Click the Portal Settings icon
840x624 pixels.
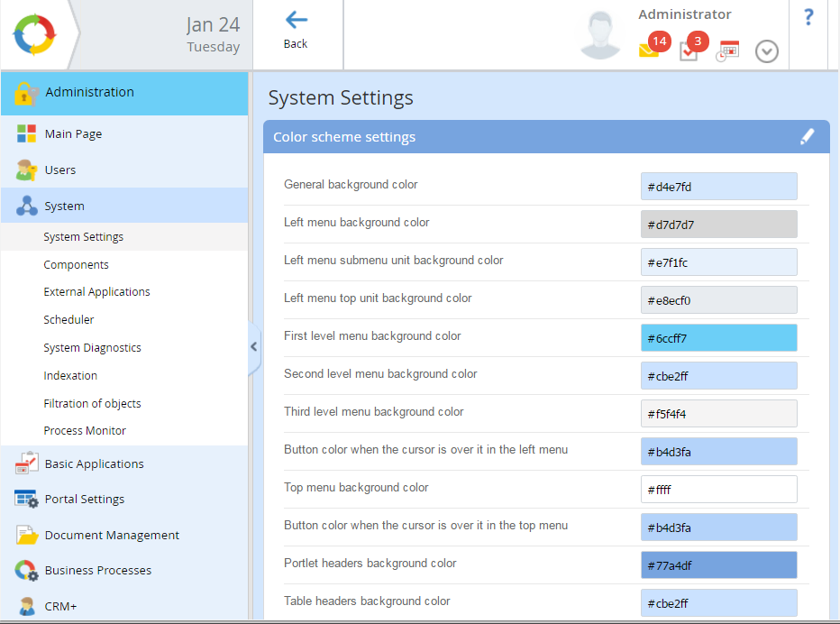point(27,499)
